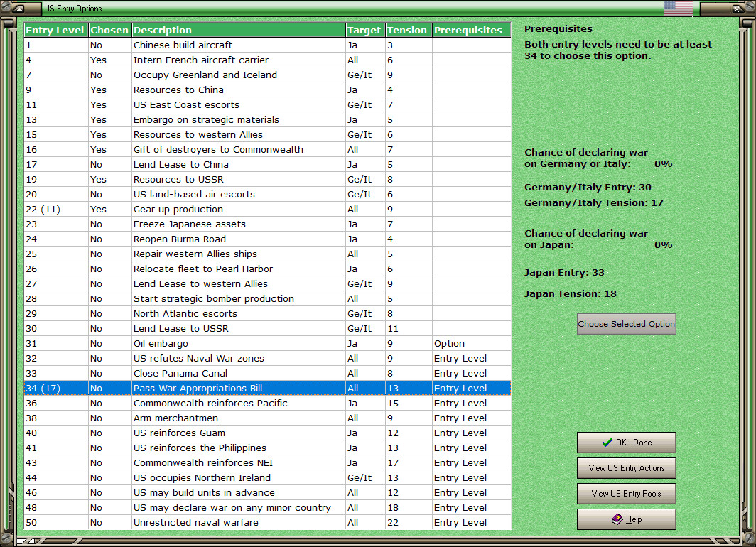Click the Target column header
Image resolution: width=756 pixels, height=547 pixels.
click(x=365, y=30)
